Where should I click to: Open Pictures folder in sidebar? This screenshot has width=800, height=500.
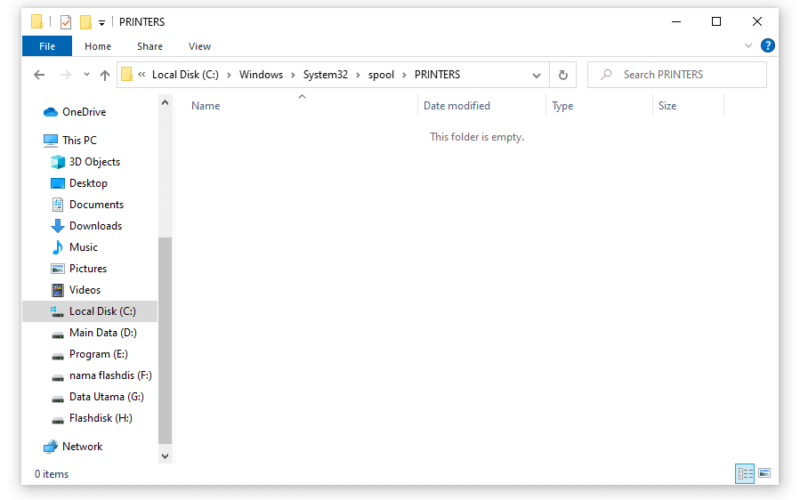click(90, 269)
